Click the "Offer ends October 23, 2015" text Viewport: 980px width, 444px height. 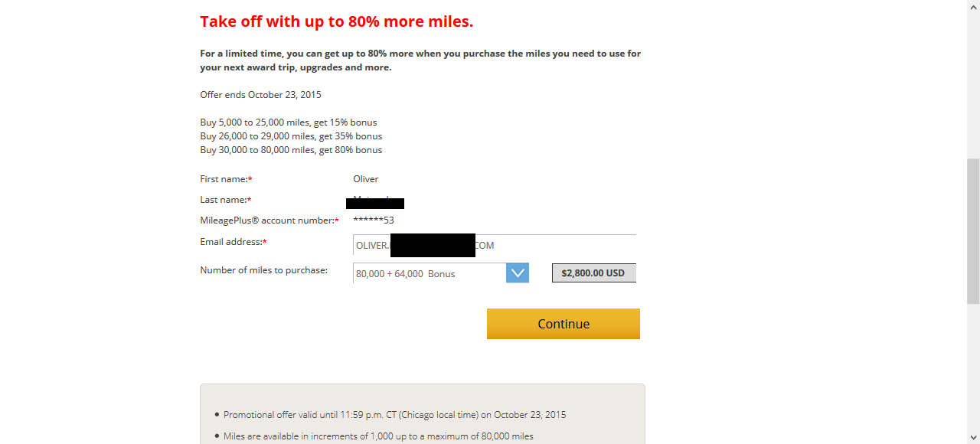click(x=260, y=95)
